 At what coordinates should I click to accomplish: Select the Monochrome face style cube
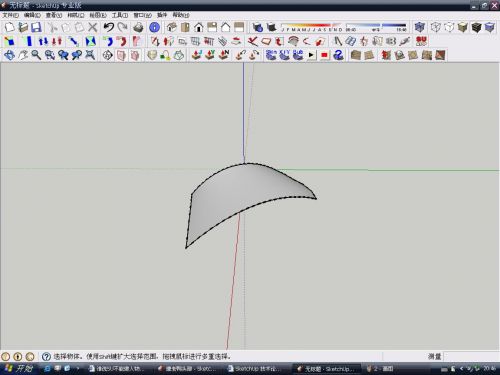tap(490, 27)
